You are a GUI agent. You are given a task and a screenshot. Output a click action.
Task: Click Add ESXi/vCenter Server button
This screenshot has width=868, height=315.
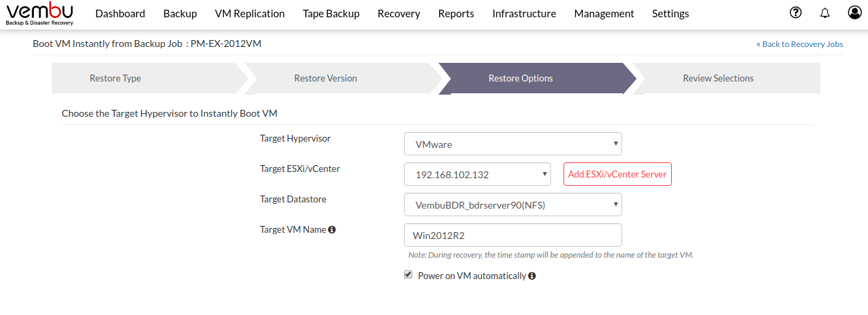[x=617, y=174]
